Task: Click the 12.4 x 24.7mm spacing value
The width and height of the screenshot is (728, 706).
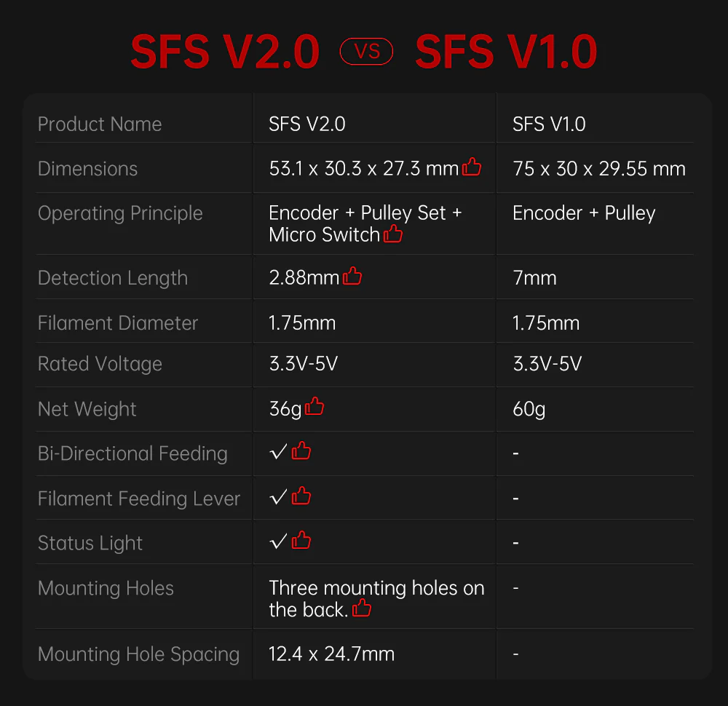Action: point(331,654)
